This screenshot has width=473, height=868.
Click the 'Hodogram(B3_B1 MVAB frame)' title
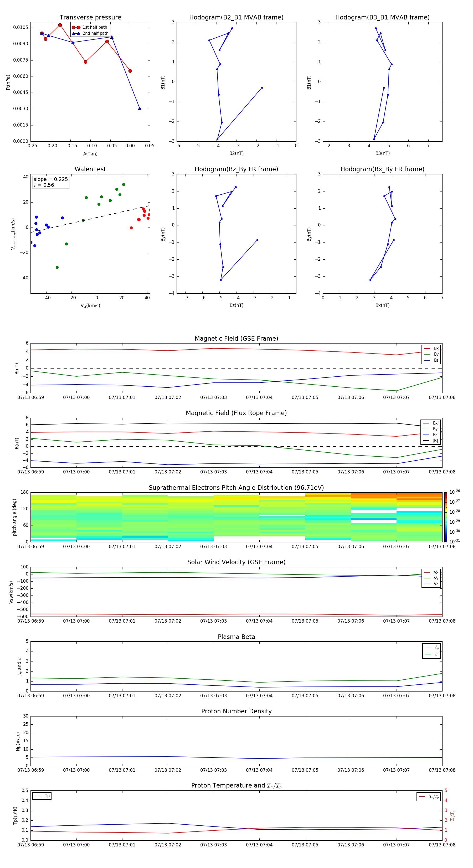click(382, 18)
